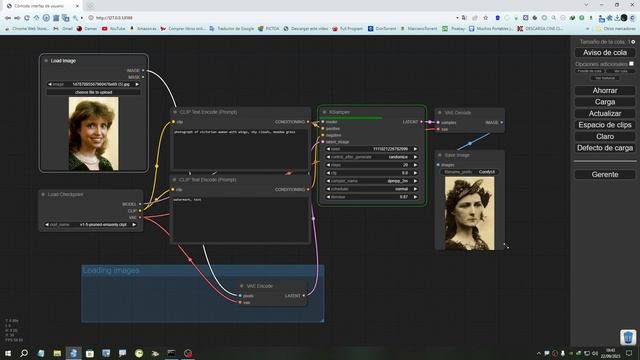Click choose file to upload button

point(93,92)
